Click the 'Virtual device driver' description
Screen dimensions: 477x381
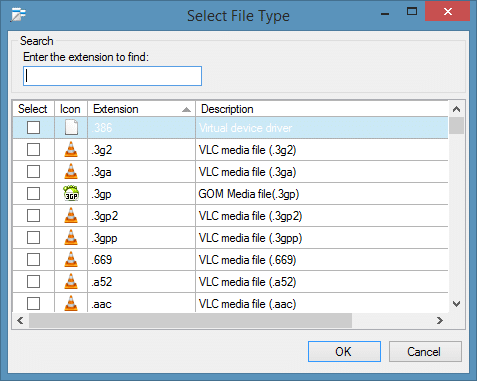(x=245, y=128)
